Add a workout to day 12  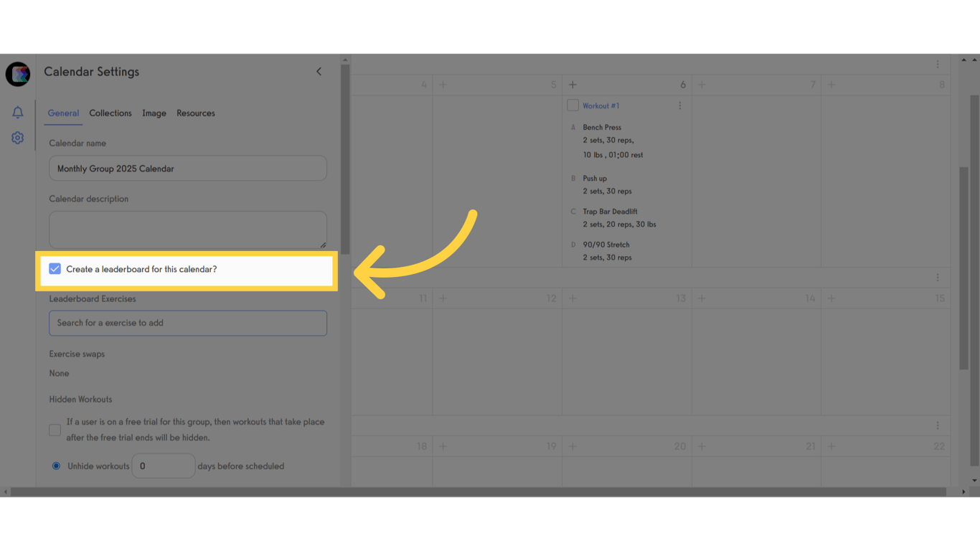[443, 298]
